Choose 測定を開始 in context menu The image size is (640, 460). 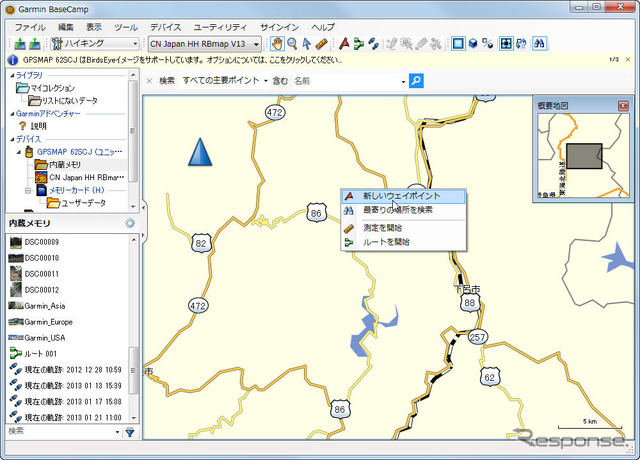[x=404, y=228]
